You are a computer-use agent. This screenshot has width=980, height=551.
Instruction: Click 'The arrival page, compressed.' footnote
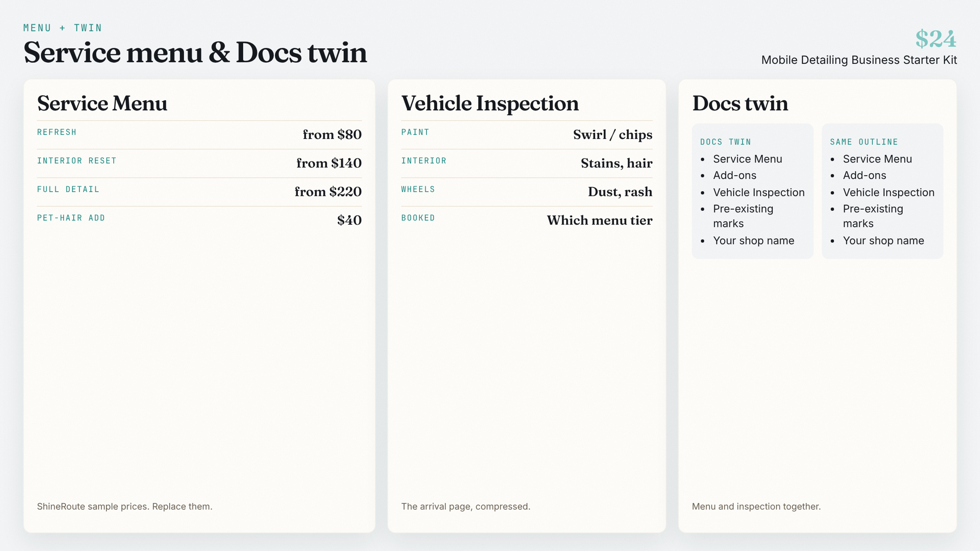click(x=465, y=507)
